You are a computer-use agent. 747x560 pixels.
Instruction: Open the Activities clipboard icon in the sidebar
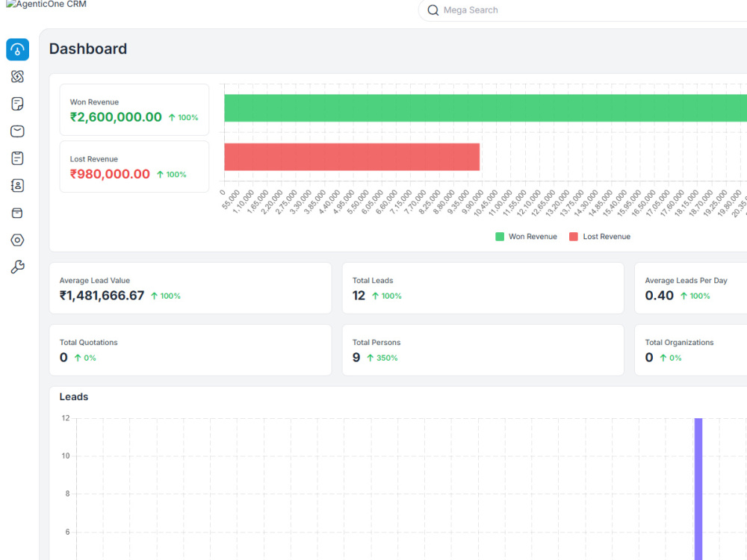pos(18,158)
